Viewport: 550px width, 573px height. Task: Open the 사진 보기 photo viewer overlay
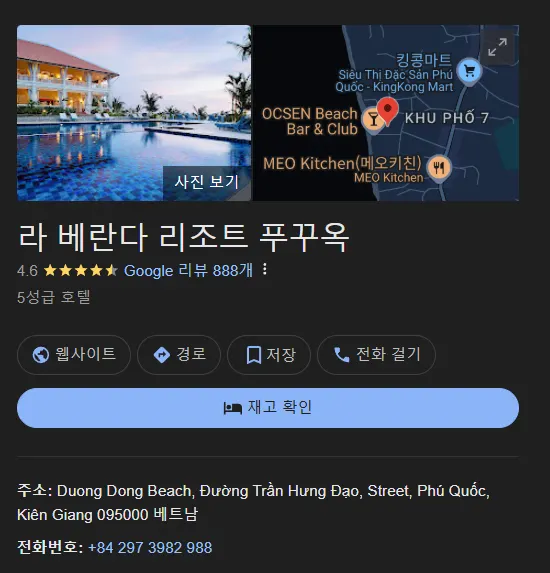point(207,182)
